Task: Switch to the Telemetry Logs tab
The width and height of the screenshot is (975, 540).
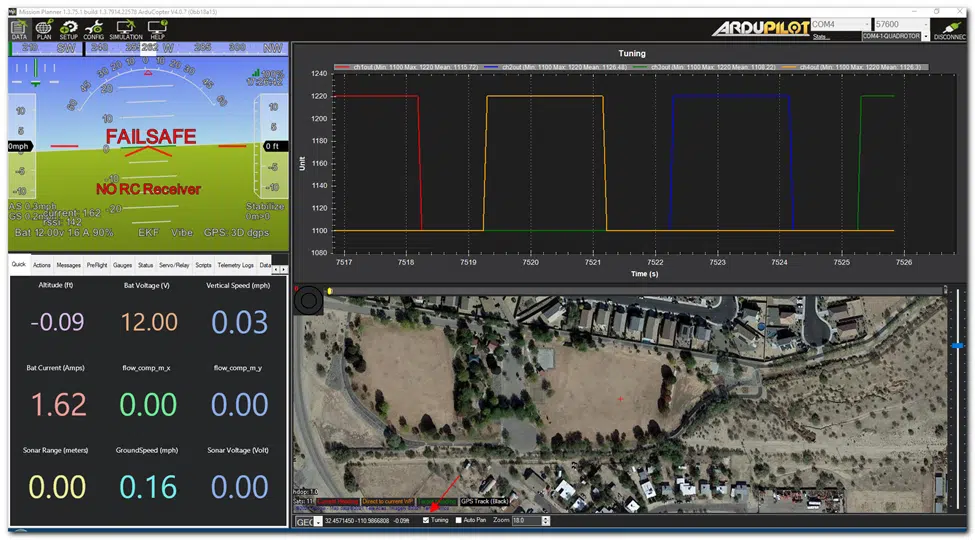Action: click(x=236, y=265)
